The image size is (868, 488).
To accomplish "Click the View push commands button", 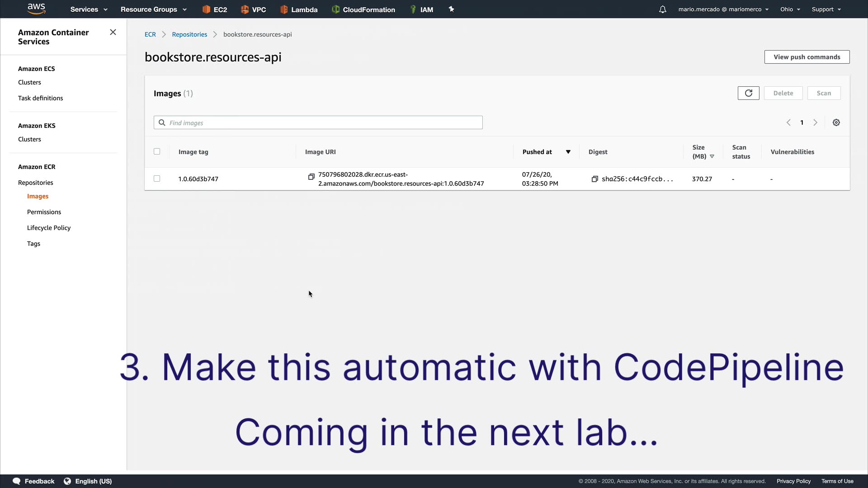I will click(807, 57).
